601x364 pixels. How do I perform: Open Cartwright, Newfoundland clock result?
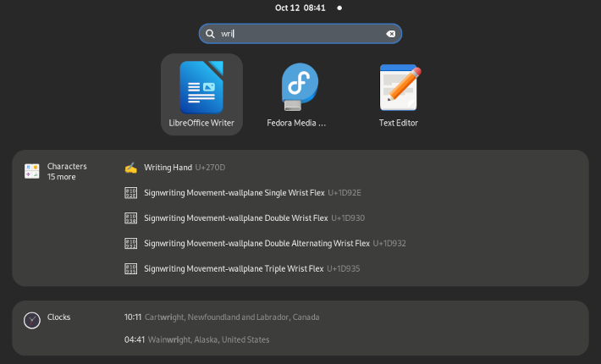pos(222,317)
